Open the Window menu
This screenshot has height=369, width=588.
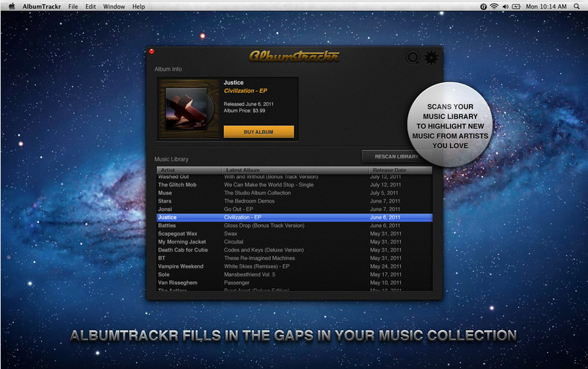114,7
